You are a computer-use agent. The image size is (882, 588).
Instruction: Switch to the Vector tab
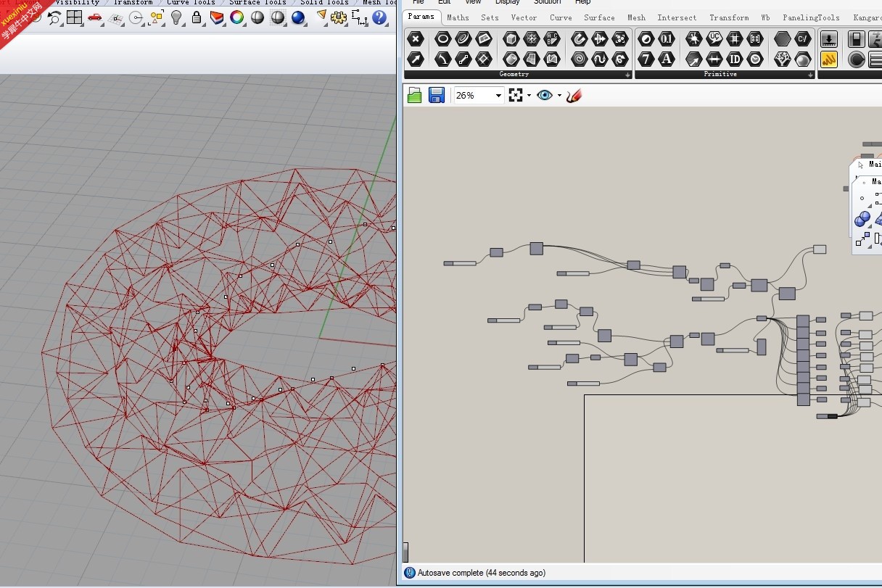point(524,17)
